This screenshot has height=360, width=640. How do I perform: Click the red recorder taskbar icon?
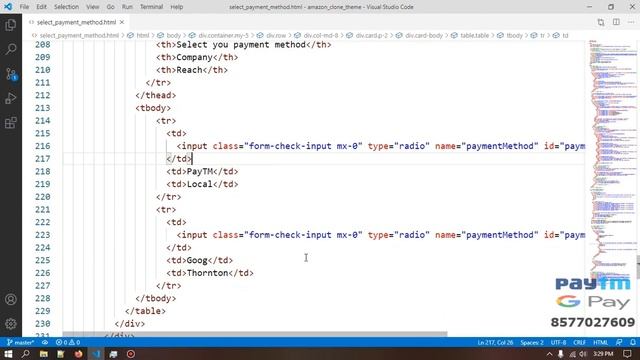(x=131, y=354)
